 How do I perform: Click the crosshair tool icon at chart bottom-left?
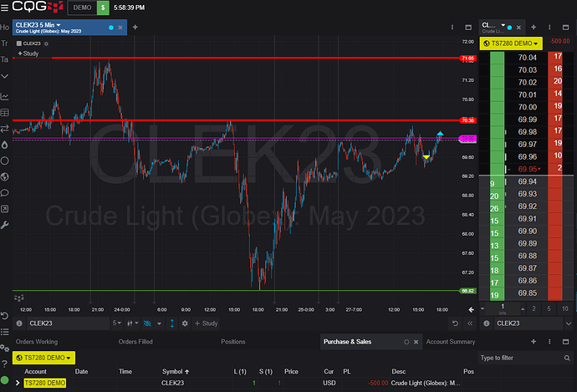pos(18,298)
